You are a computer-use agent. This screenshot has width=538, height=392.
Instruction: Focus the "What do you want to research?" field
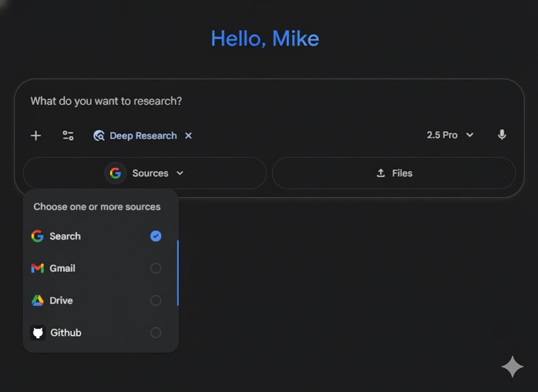click(x=210, y=101)
